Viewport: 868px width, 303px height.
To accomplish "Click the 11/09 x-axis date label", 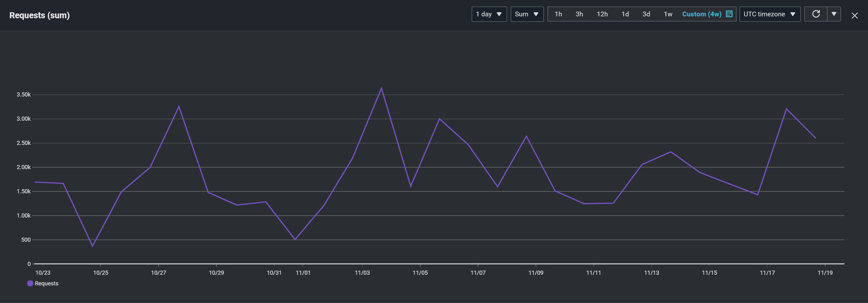I will (536, 273).
